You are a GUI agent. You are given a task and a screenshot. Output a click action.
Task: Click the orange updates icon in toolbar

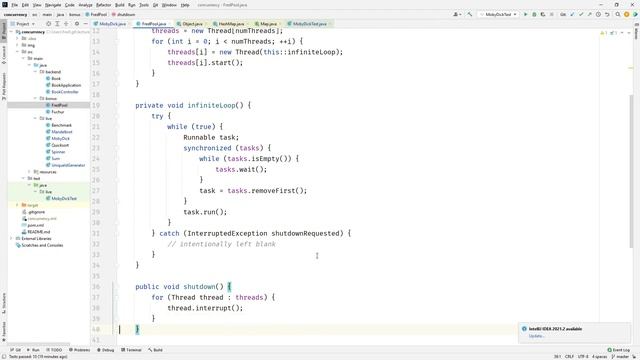tap(627, 14)
